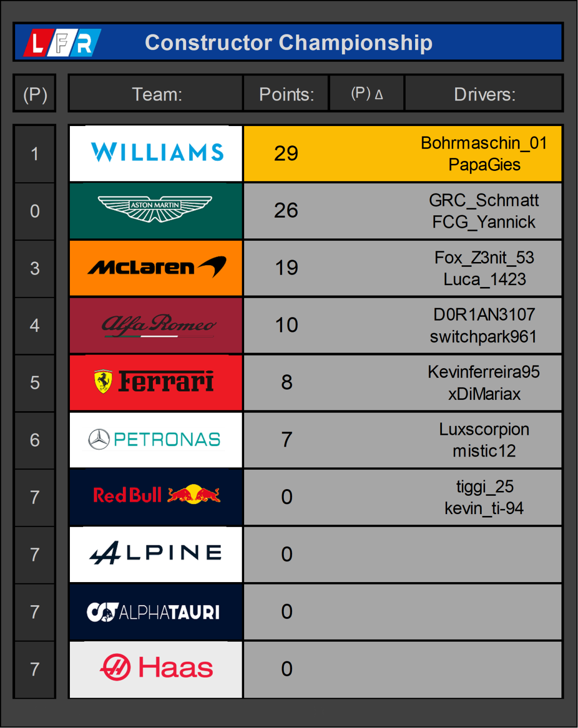Click the Haas team logo
The image size is (578, 728).
156,669
